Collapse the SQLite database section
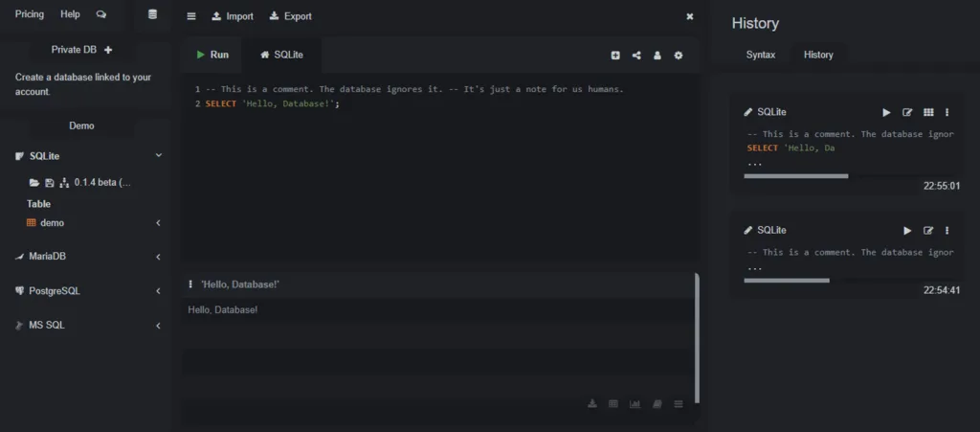 (159, 155)
